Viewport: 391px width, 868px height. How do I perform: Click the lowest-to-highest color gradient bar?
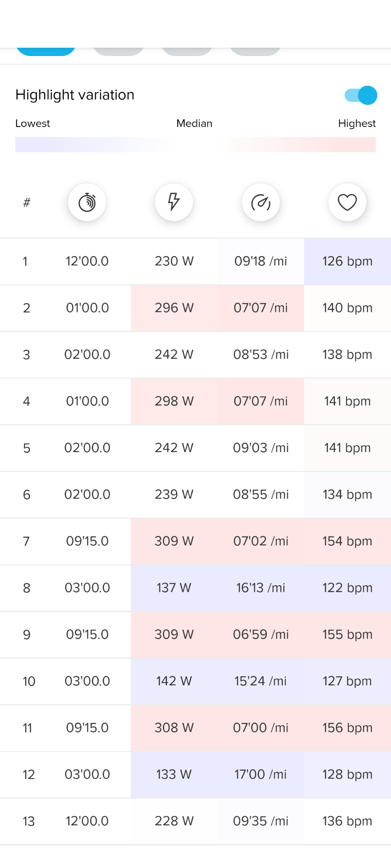click(195, 145)
